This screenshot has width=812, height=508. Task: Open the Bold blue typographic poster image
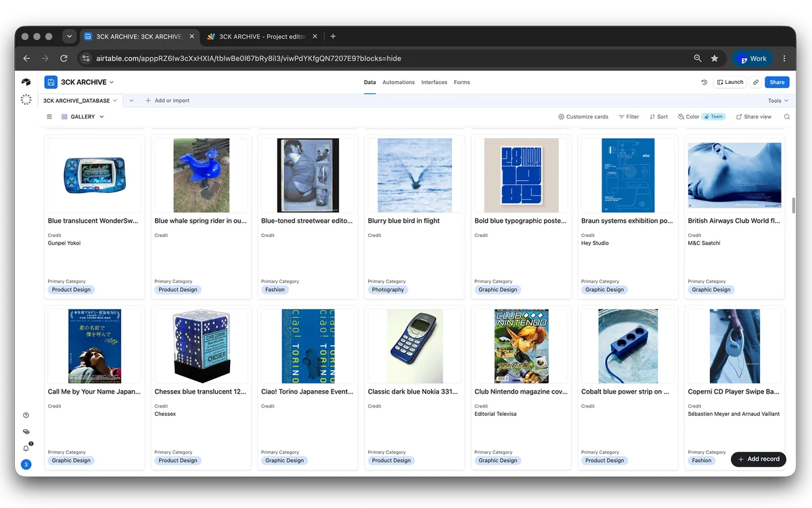(521, 175)
